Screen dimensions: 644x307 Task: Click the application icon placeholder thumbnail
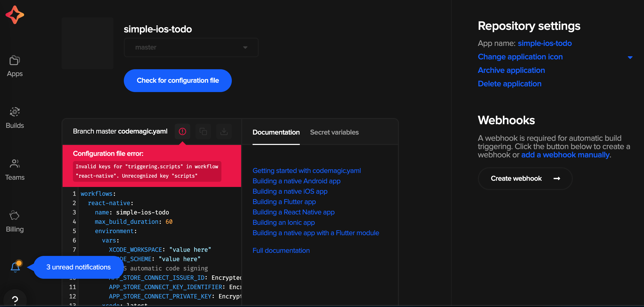pyautogui.click(x=88, y=43)
